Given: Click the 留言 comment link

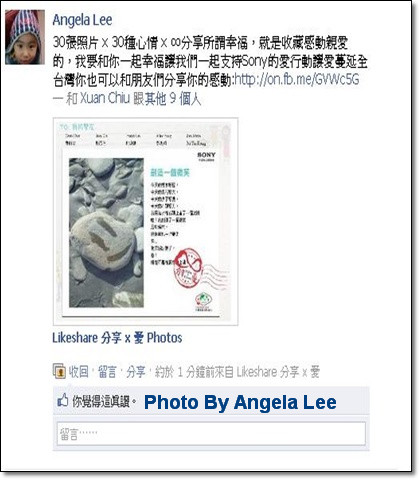Looking at the screenshot, I should pyautogui.click(x=107, y=371).
